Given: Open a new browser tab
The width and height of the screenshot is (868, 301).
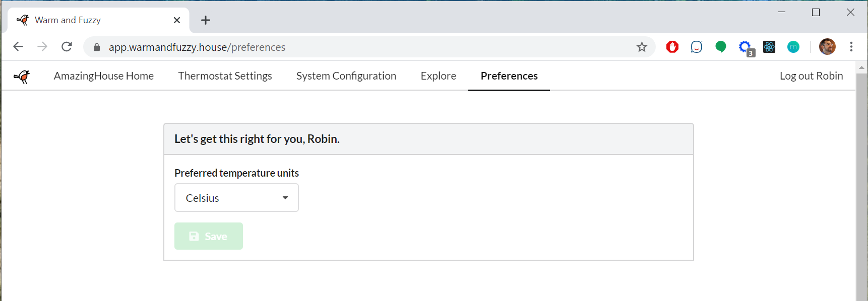Looking at the screenshot, I should [x=206, y=20].
